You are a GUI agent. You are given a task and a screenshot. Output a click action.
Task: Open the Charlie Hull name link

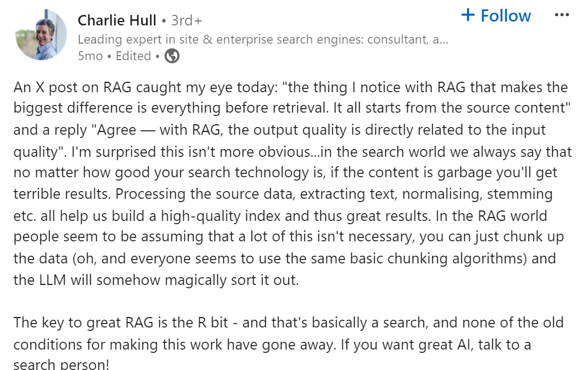117,20
